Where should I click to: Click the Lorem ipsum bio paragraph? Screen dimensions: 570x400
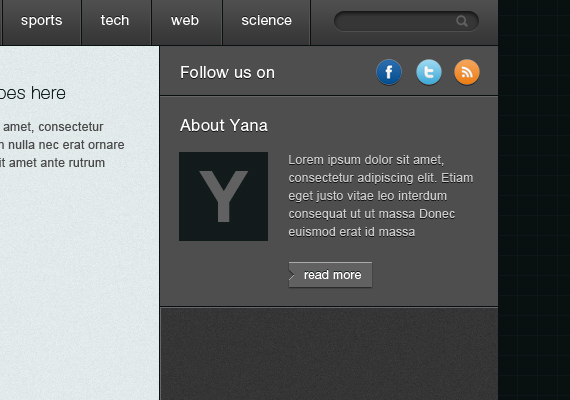point(381,196)
